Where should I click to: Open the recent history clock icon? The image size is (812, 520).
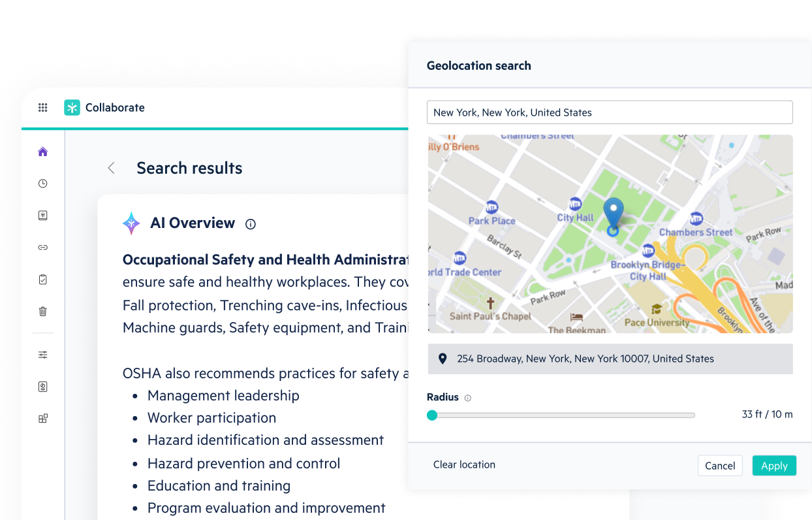pyautogui.click(x=43, y=184)
